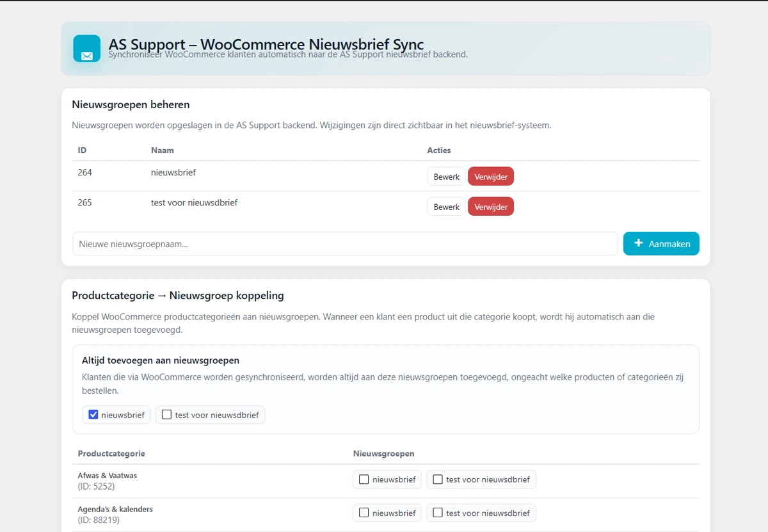Viewport: 768px width, 532px height.
Task: Check nieuwsbrief for Agenda's & kalenders
Action: click(x=364, y=512)
